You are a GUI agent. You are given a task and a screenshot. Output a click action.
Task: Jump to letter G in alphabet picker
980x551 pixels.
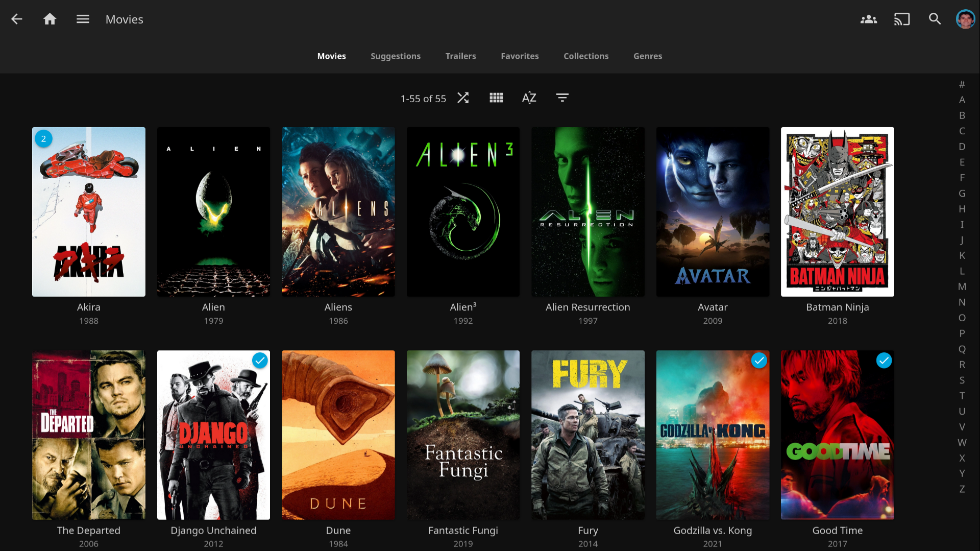[x=962, y=194]
